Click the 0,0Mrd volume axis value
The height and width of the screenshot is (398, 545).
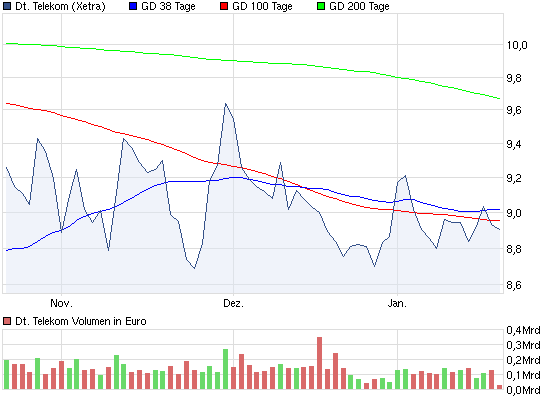(x=523, y=390)
